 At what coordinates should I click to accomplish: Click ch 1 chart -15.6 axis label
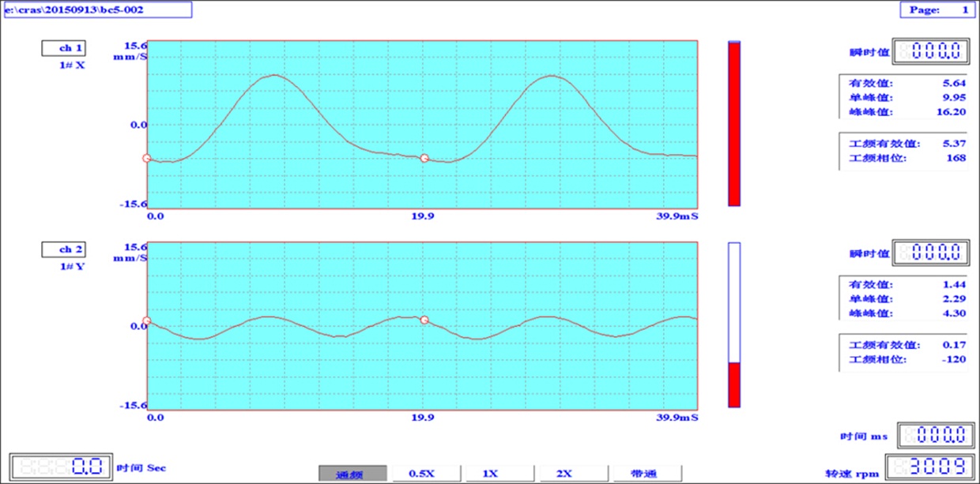tap(132, 204)
